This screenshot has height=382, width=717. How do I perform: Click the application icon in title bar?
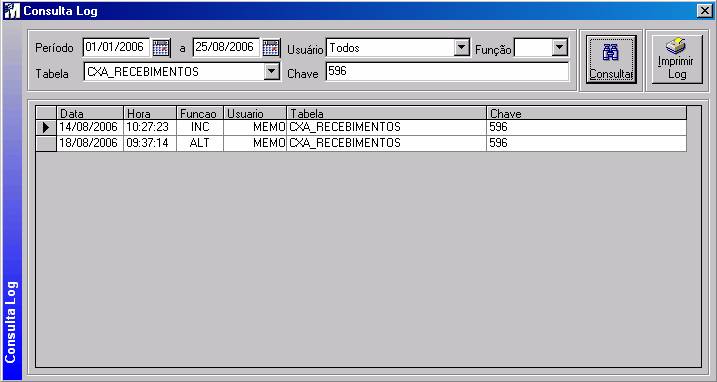(11, 11)
